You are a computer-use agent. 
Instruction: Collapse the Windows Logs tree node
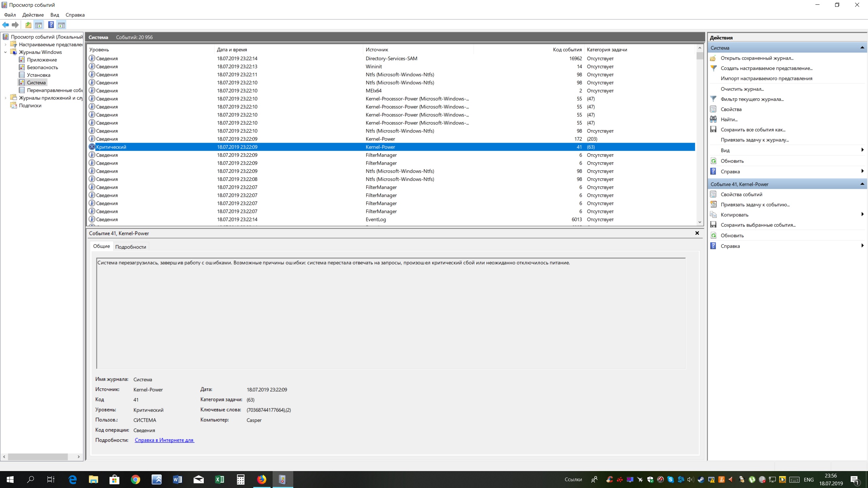click(5, 52)
